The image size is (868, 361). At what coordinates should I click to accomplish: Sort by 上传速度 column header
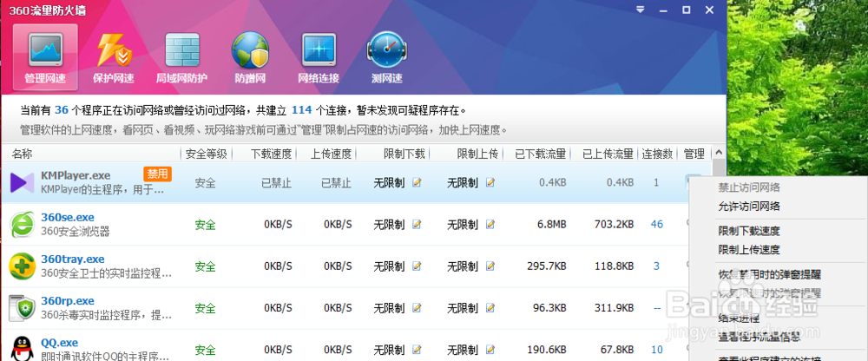click(331, 154)
